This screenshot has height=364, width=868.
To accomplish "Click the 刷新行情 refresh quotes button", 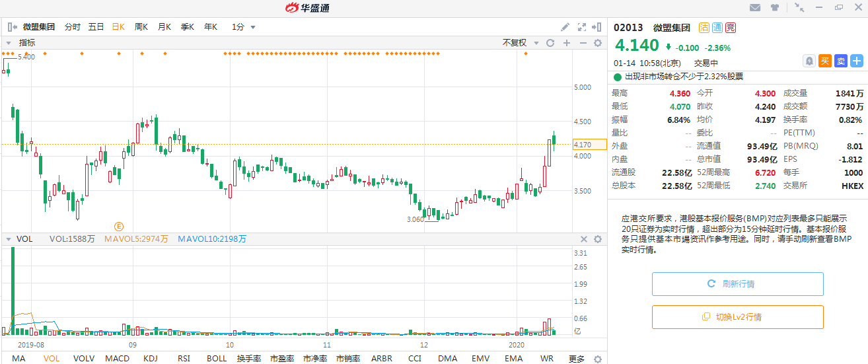I will [x=737, y=284].
